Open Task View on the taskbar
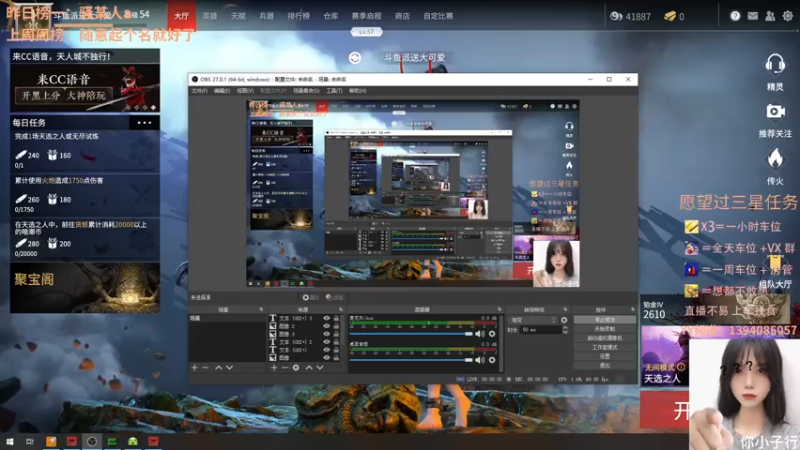The width and height of the screenshot is (800, 450). tap(30, 441)
